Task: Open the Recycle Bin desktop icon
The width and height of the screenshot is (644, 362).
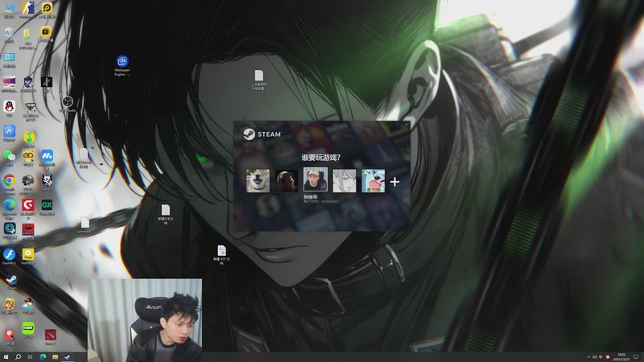Action: (9, 35)
